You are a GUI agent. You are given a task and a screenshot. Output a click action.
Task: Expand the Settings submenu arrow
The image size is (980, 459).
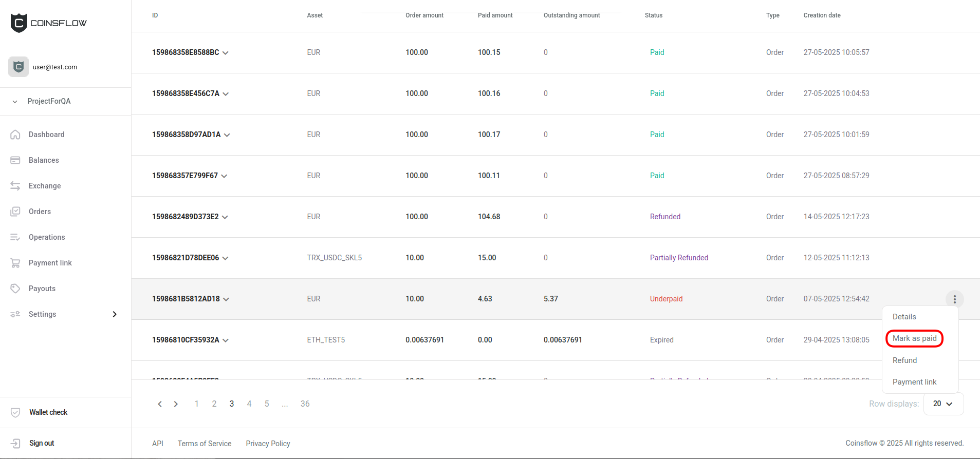point(115,314)
